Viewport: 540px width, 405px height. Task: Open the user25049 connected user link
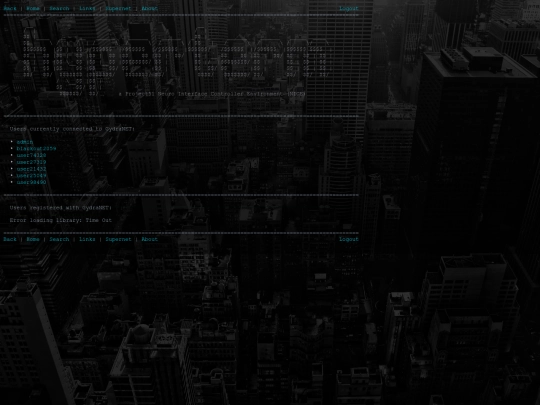(31, 175)
